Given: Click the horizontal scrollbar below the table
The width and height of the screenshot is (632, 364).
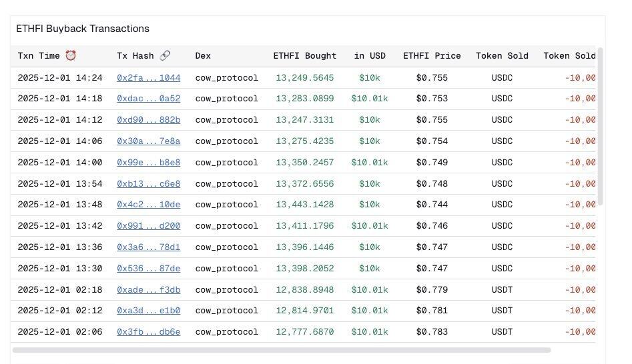Looking at the screenshot, I should (x=281, y=350).
